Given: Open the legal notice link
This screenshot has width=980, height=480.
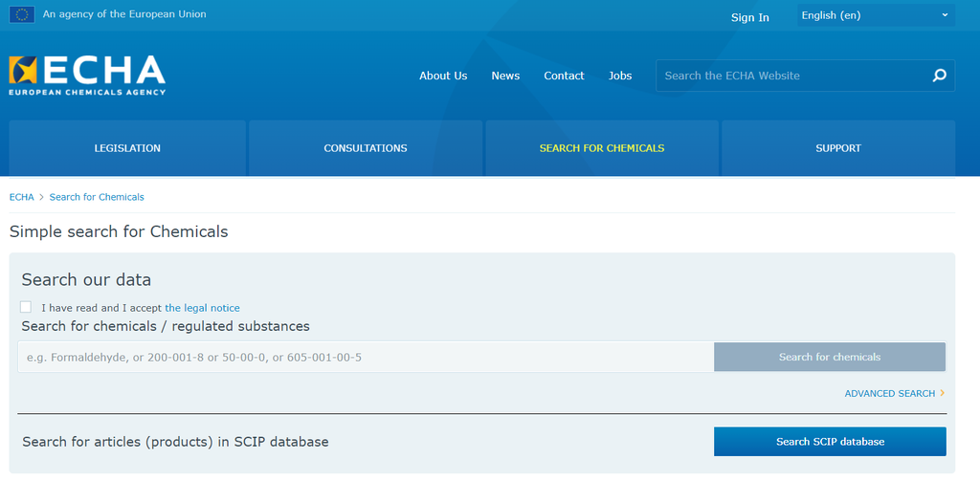Looking at the screenshot, I should click(203, 308).
